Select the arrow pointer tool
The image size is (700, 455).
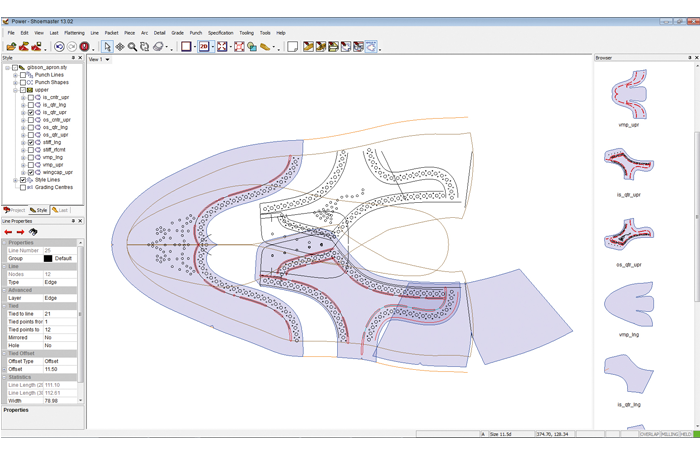tap(107, 46)
